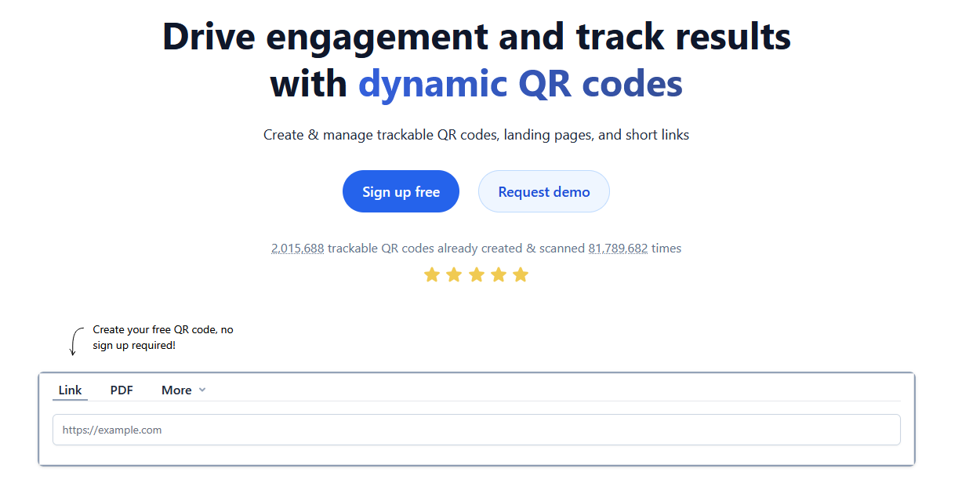Switch to the PDF tab
Image resolution: width=980 pixels, height=501 pixels.
pyautogui.click(x=122, y=390)
